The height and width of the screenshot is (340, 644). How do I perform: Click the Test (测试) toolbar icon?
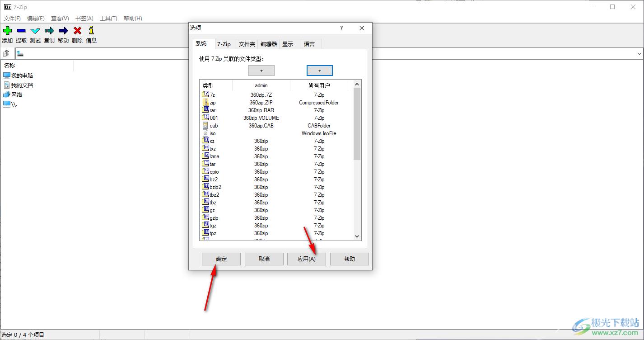coord(35,31)
